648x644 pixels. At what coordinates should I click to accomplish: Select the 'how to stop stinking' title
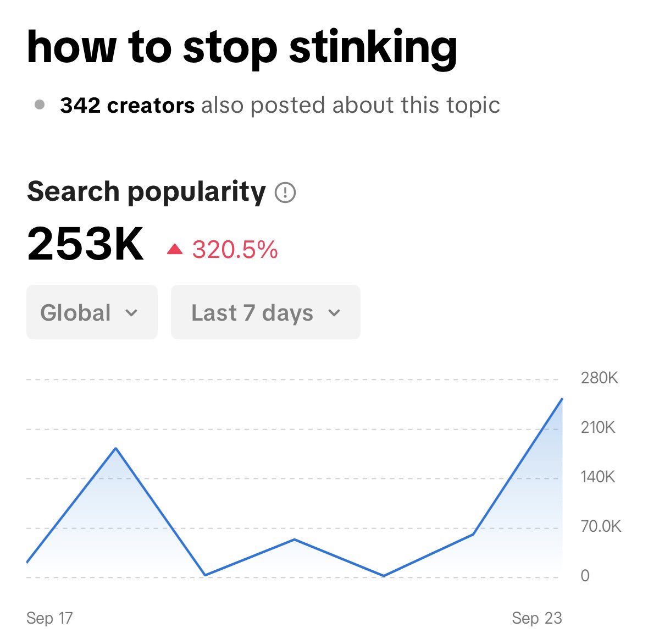click(x=242, y=47)
